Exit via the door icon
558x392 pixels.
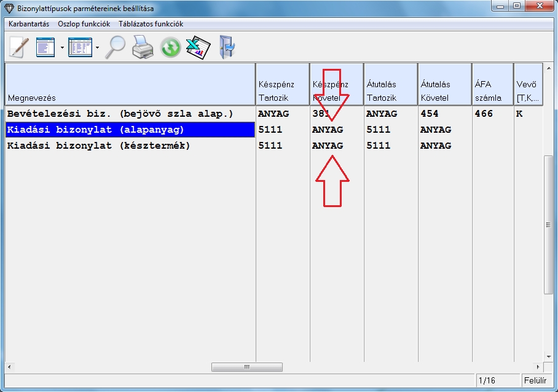[227, 47]
